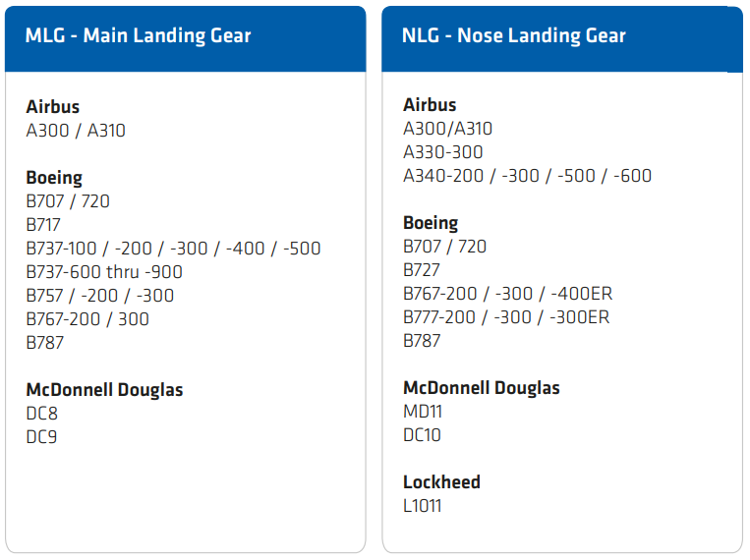Select the B737-100 through -500 line
750x560 pixels.
tap(173, 249)
